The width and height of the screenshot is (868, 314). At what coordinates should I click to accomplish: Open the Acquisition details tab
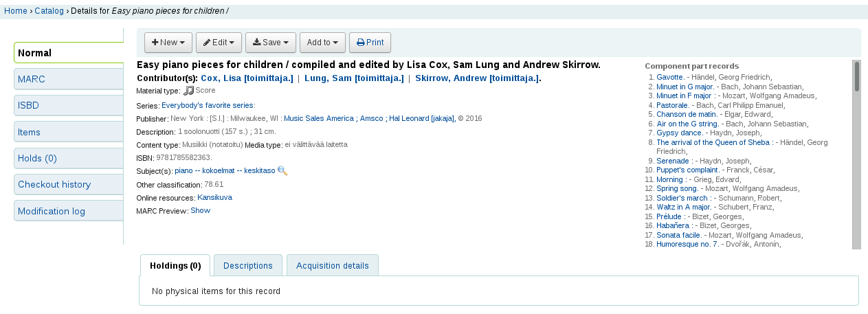click(x=333, y=266)
